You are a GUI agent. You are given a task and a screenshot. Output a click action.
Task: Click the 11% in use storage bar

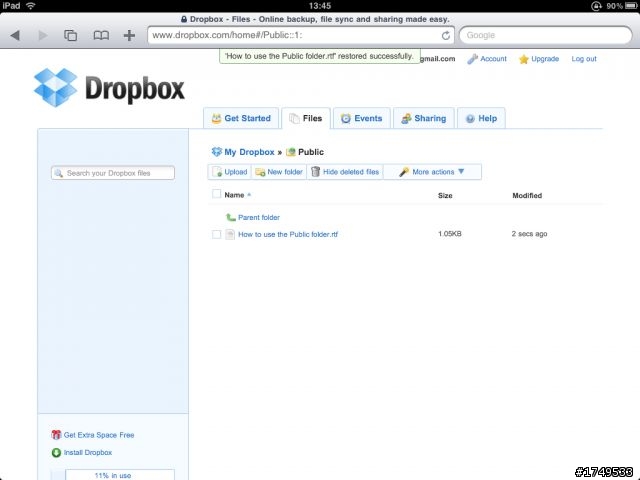(113, 474)
